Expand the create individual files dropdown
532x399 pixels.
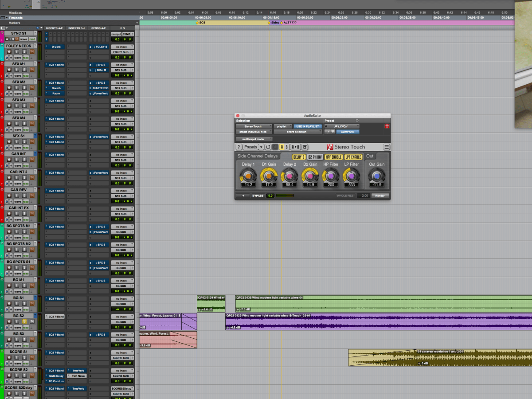[x=254, y=132]
